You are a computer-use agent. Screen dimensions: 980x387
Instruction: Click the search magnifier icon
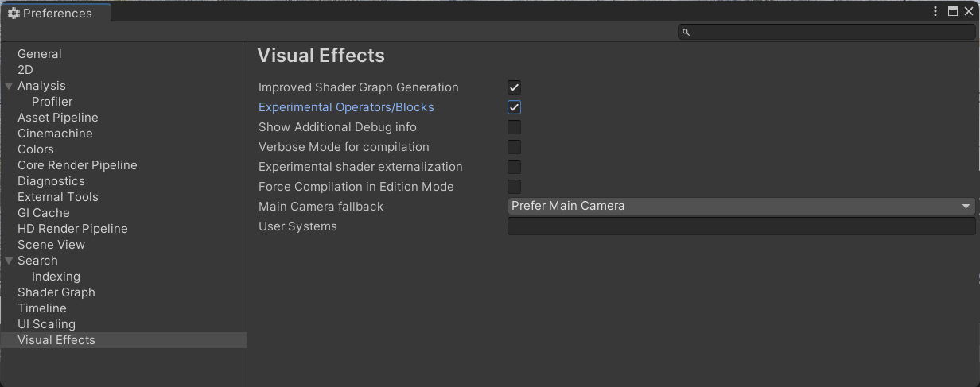click(x=686, y=32)
